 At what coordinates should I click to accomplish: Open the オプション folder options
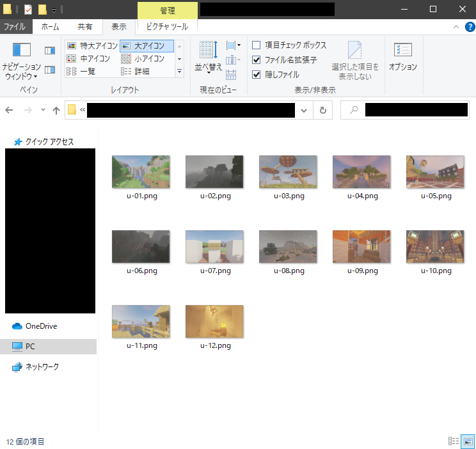tap(402, 56)
